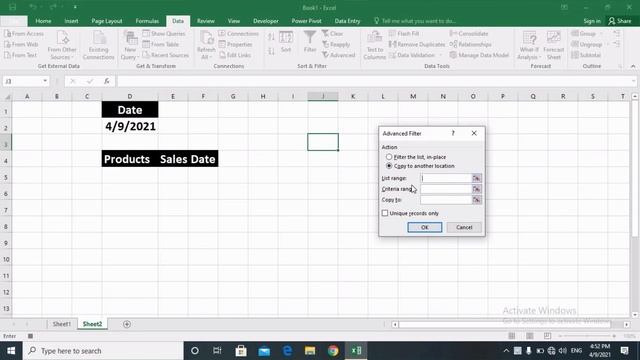Enable Unique records only checkbox
This screenshot has width=640, height=360.
[x=384, y=213]
